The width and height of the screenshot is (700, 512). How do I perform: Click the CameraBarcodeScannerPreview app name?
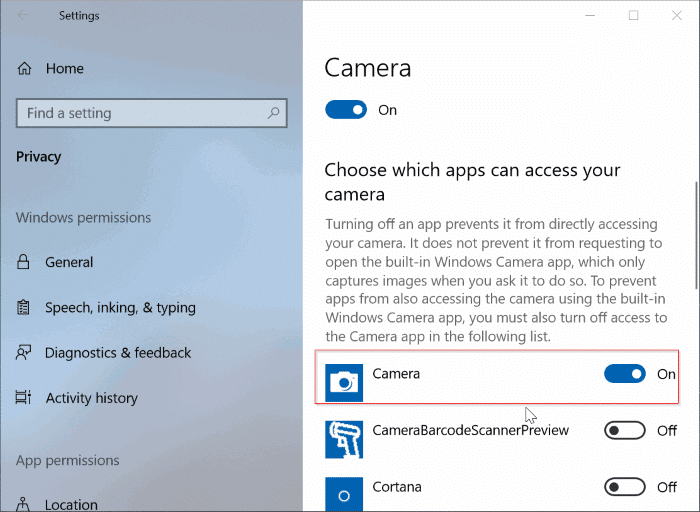point(471,430)
